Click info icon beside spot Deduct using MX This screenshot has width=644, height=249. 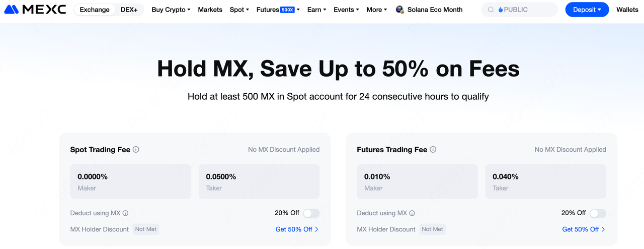point(126,213)
